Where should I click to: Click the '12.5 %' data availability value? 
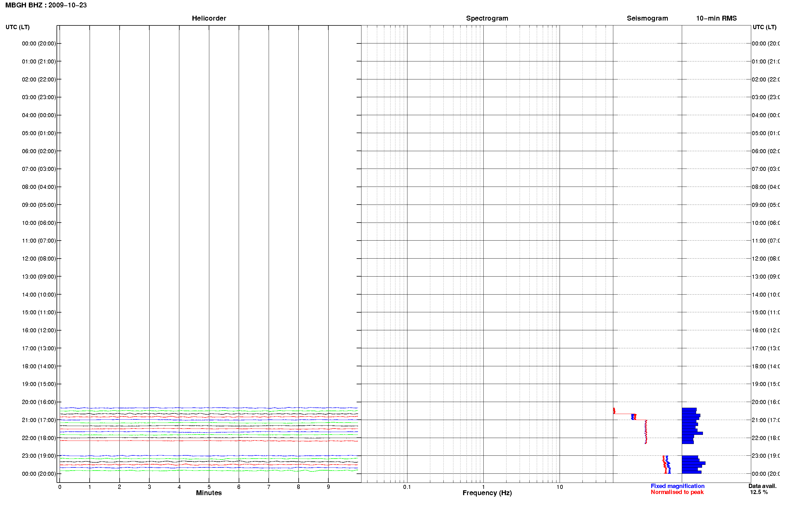click(x=759, y=492)
